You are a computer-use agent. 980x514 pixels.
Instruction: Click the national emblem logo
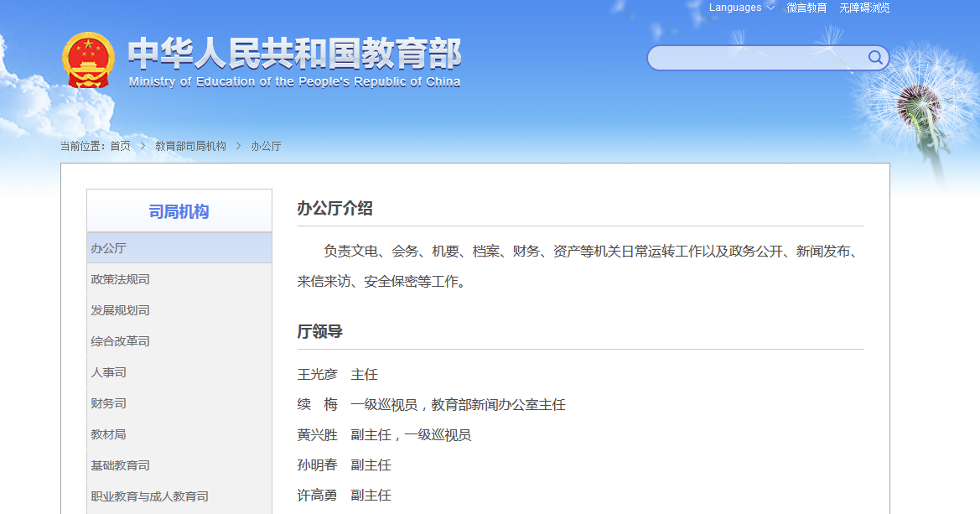(x=88, y=60)
